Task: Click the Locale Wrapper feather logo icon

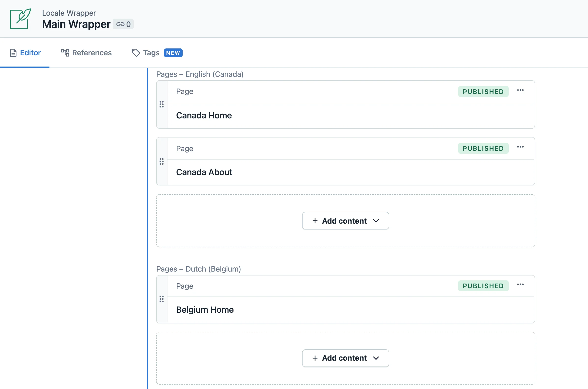Action: coord(20,19)
